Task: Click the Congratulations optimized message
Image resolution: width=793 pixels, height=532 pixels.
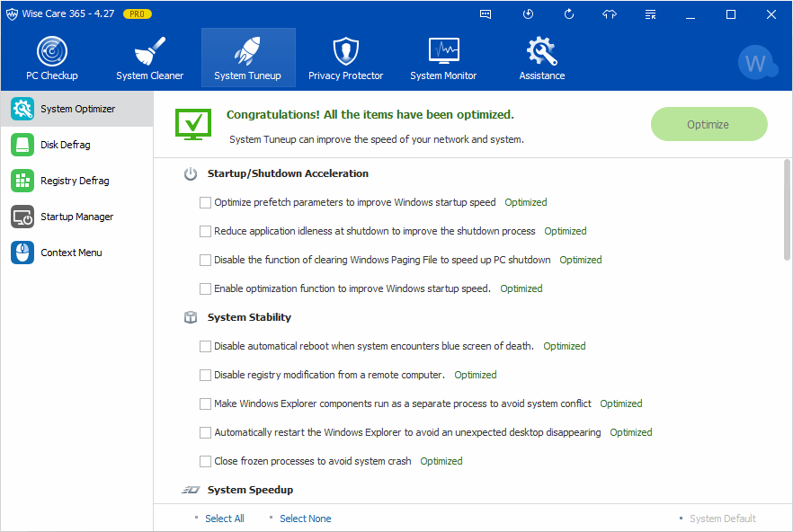Action: pos(370,115)
